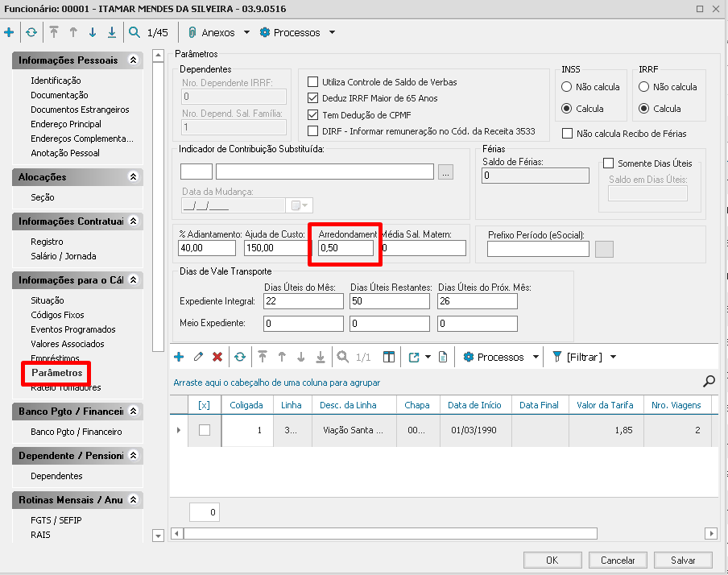728x575 pixels.
Task: Select IRRF Calcula radio
Action: (x=643, y=109)
